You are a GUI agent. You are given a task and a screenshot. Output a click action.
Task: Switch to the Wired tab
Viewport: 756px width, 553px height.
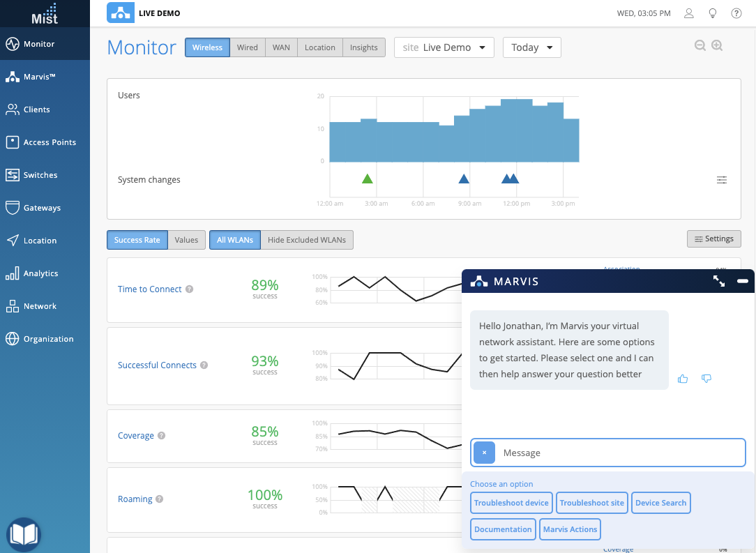[x=248, y=47]
